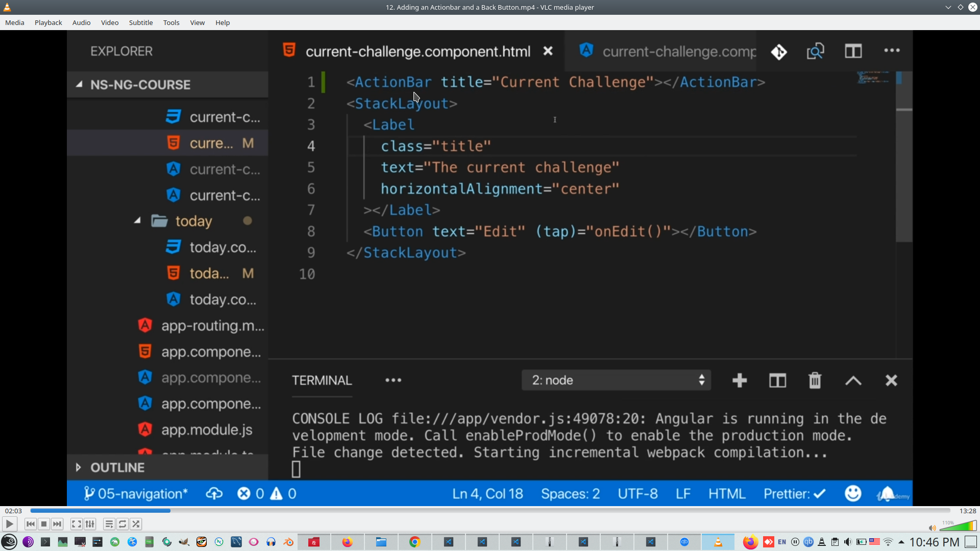Stop video playback
980x551 pixels.
click(x=44, y=524)
